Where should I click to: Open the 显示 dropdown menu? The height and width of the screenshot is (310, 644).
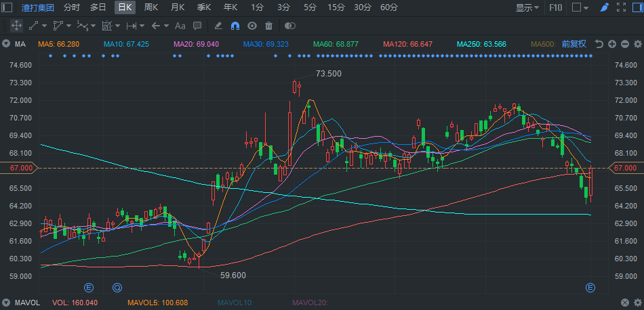click(x=527, y=7)
